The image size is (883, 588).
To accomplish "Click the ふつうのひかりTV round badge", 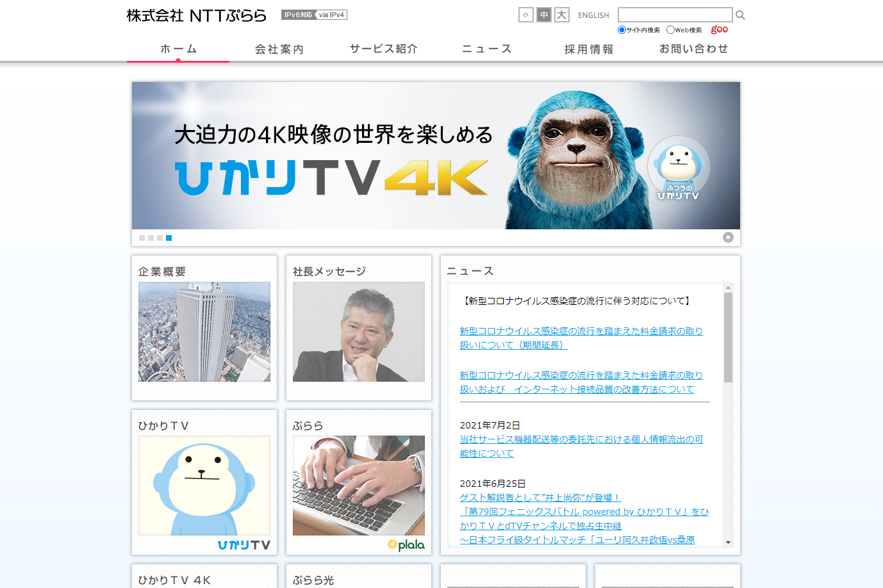I will (679, 168).
